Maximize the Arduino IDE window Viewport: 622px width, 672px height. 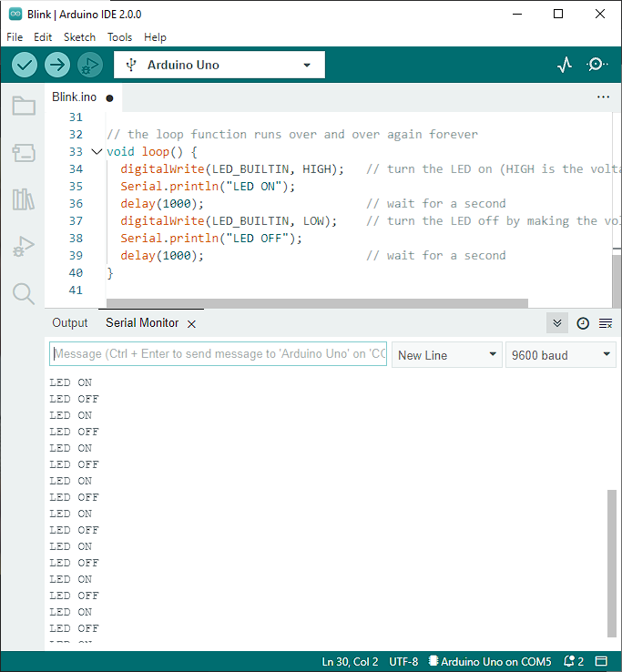coord(558,14)
